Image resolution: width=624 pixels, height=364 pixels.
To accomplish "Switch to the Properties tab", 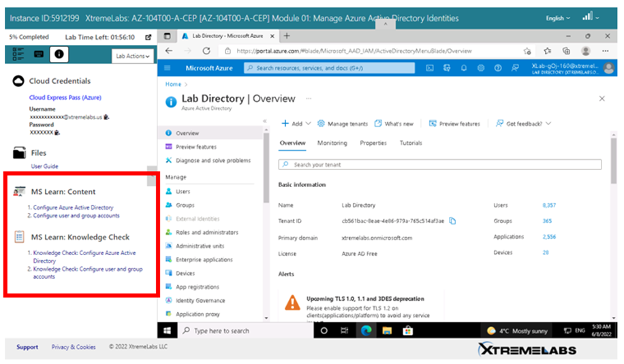I will coord(373,143).
